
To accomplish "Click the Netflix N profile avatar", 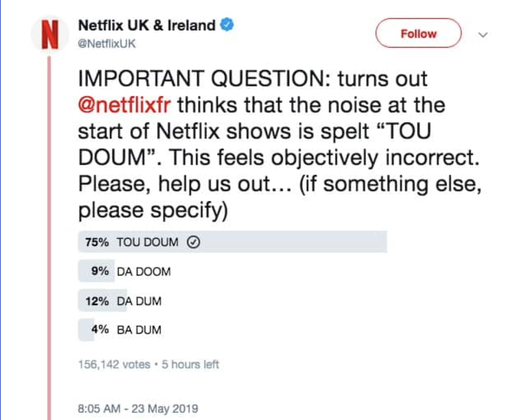I will pyautogui.click(x=50, y=35).
